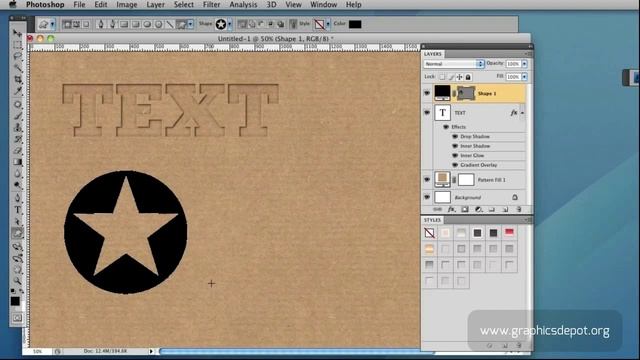
Task: Open the Edit menu
Action: (x=100, y=4)
